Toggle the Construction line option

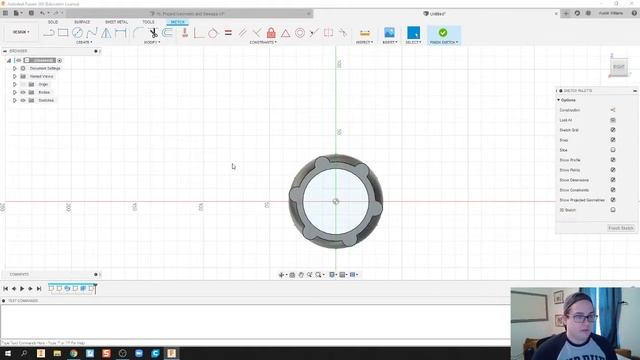pyautogui.click(x=613, y=110)
